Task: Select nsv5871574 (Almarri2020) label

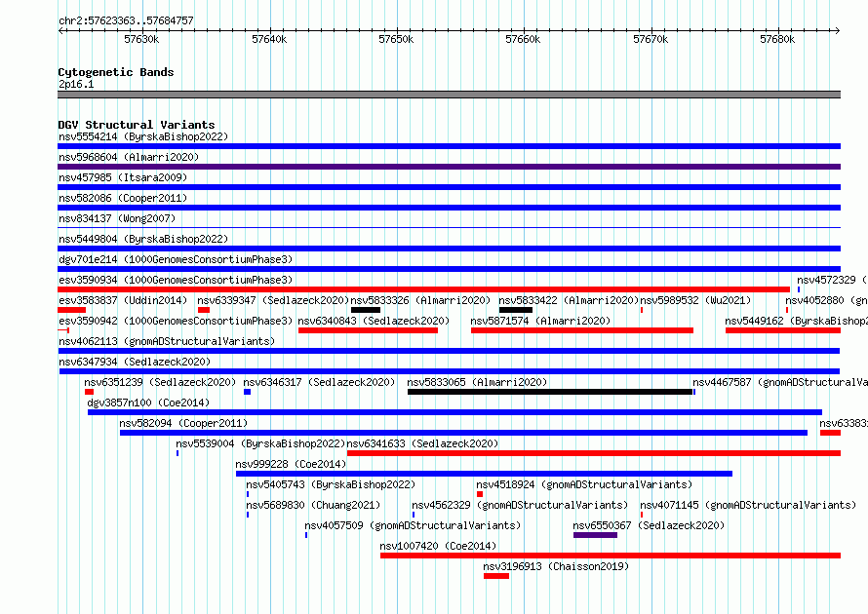Action: pos(540,321)
